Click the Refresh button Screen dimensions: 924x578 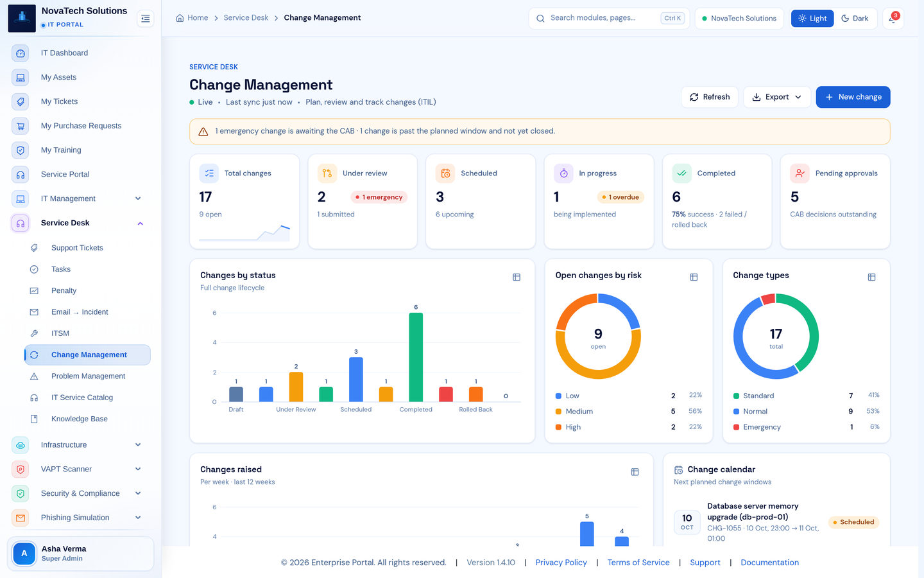tap(710, 97)
